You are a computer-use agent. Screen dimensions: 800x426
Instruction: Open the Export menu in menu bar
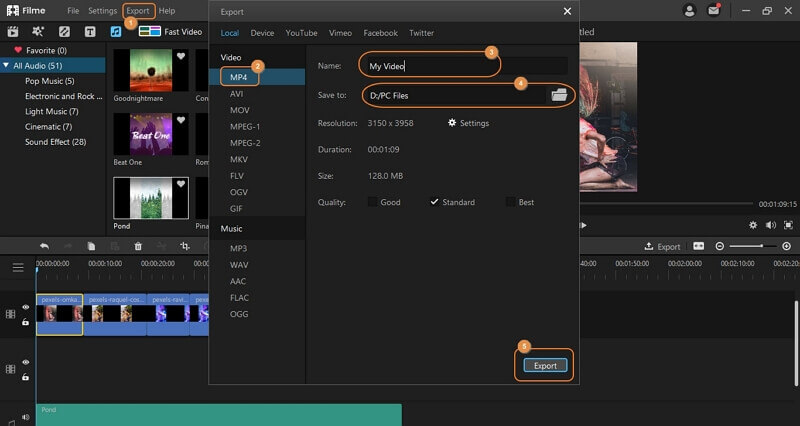pos(138,11)
